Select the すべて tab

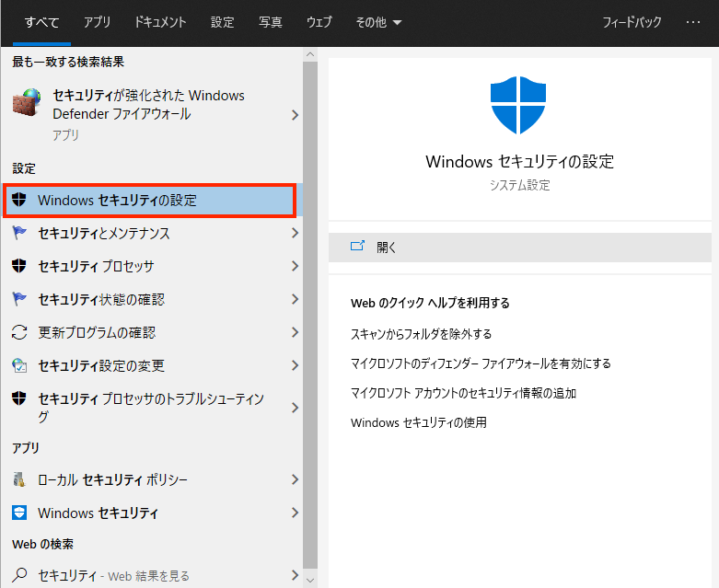(41, 22)
